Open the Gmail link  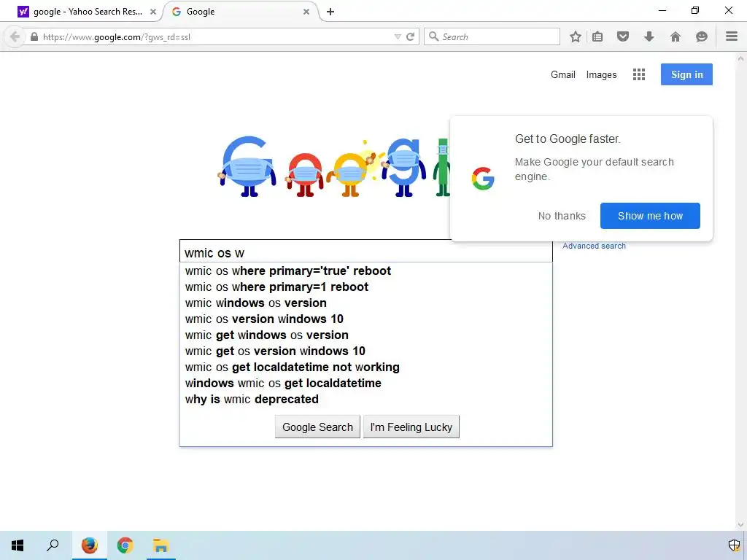point(563,75)
